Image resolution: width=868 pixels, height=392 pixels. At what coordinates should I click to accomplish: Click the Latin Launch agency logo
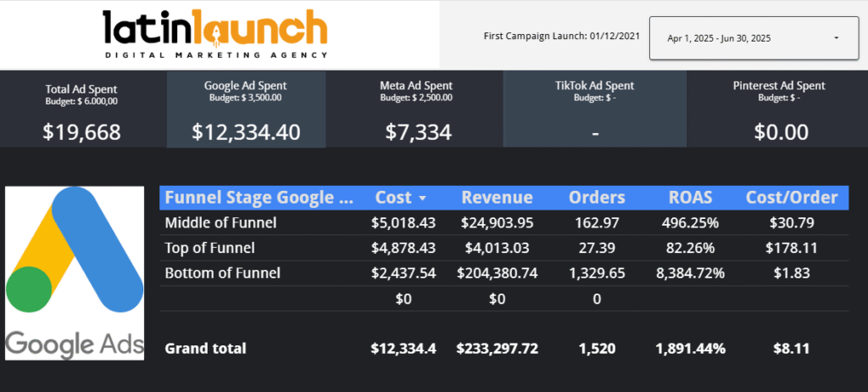pos(214,34)
